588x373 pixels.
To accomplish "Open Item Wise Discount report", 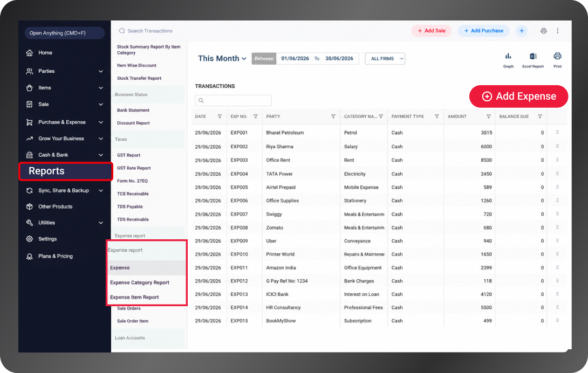I will [x=136, y=66].
